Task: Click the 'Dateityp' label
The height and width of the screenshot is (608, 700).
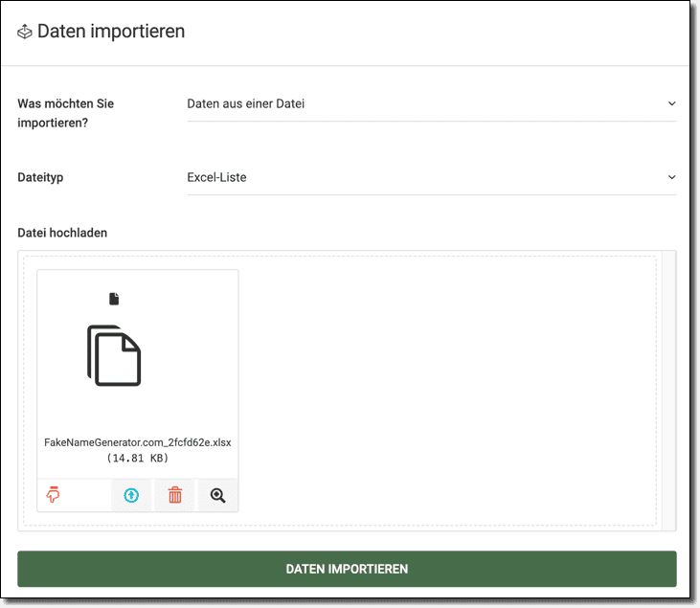Action: [x=41, y=177]
